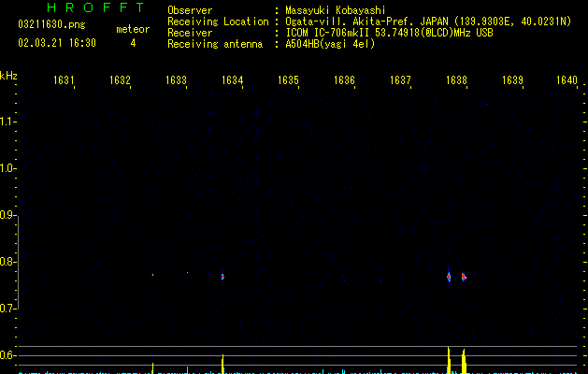Viewport: 588px width, 374px height.
Task: Click the 1640 time axis label
Action: [566, 80]
